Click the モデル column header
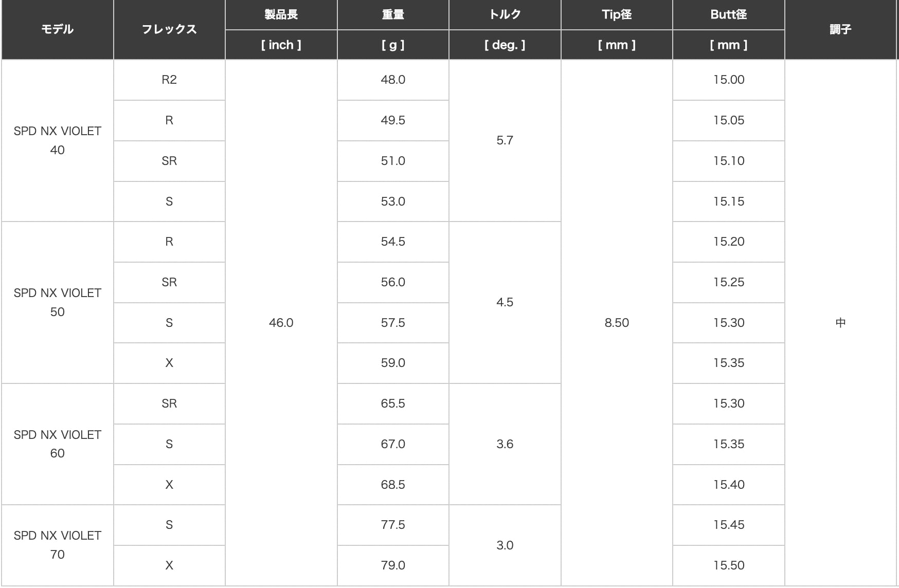Image resolution: width=899 pixels, height=588 pixels. click(57, 29)
